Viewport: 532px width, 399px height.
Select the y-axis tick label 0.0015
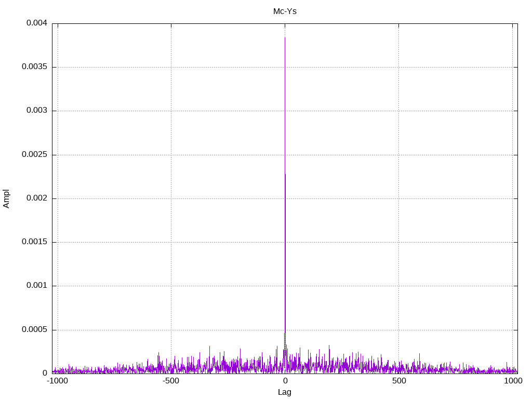click(34, 242)
